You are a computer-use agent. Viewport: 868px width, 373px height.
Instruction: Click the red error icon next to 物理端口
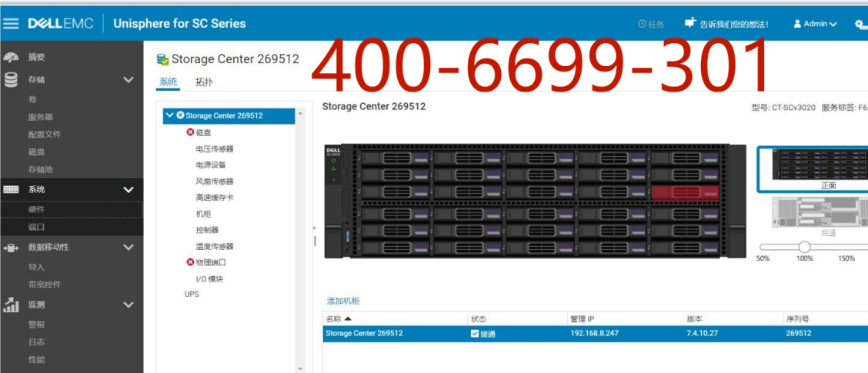[x=190, y=262]
